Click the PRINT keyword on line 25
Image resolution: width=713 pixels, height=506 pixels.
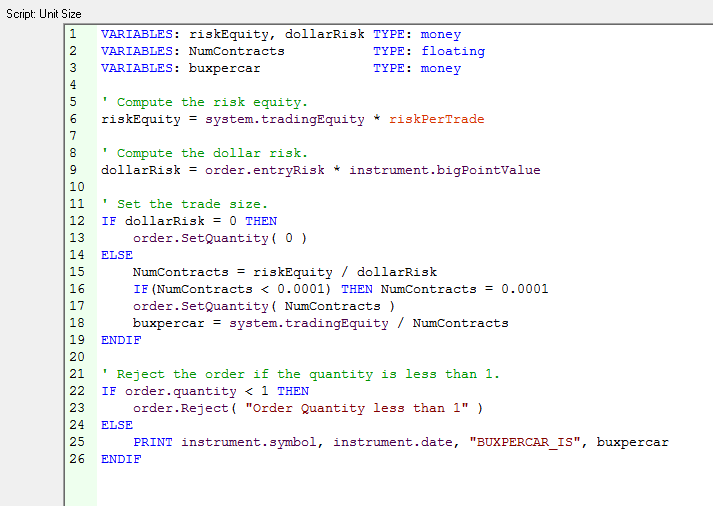coord(152,442)
